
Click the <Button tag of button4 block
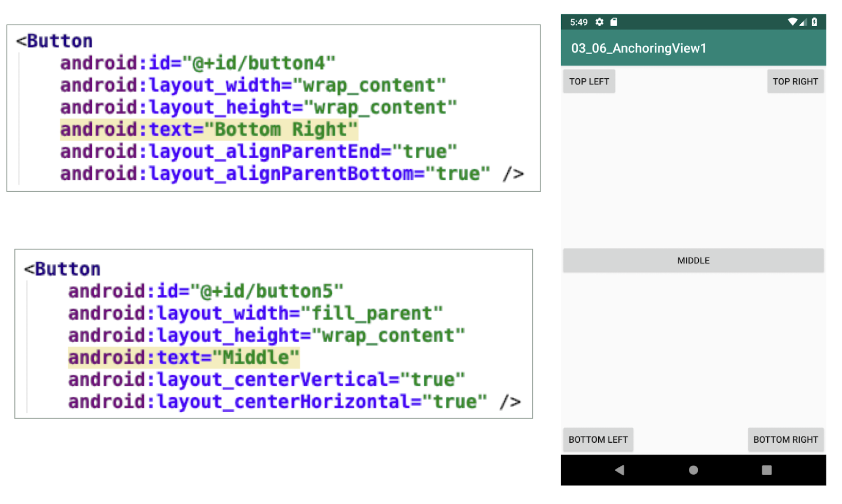(55, 41)
